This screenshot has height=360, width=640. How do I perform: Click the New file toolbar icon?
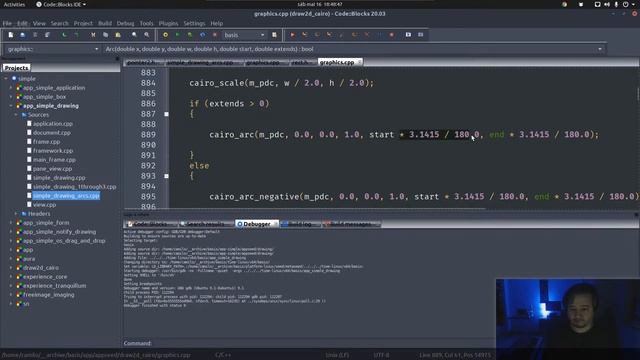(11, 35)
